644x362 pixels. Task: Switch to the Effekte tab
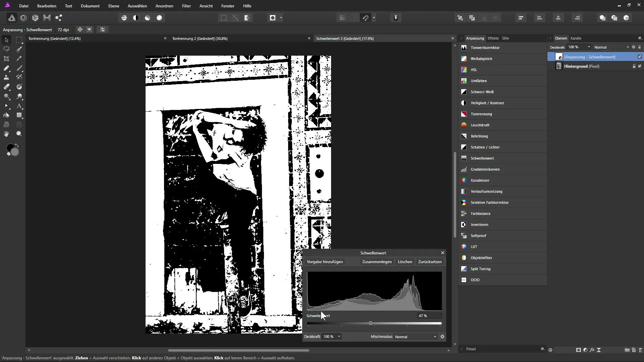coord(493,38)
